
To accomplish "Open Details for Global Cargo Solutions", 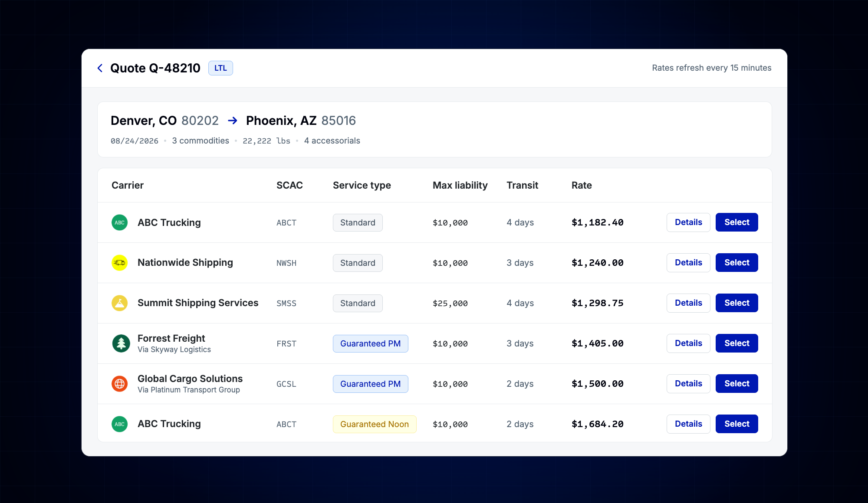I will click(688, 384).
